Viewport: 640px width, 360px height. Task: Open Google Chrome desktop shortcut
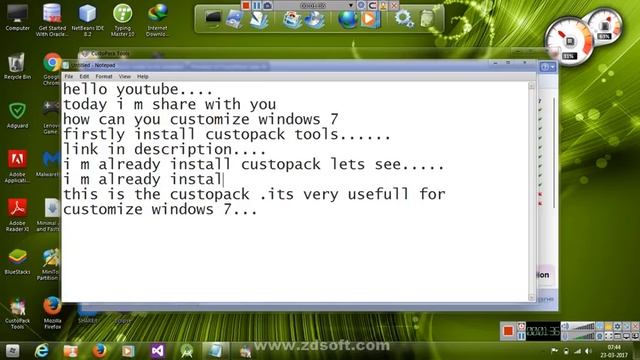point(52,69)
